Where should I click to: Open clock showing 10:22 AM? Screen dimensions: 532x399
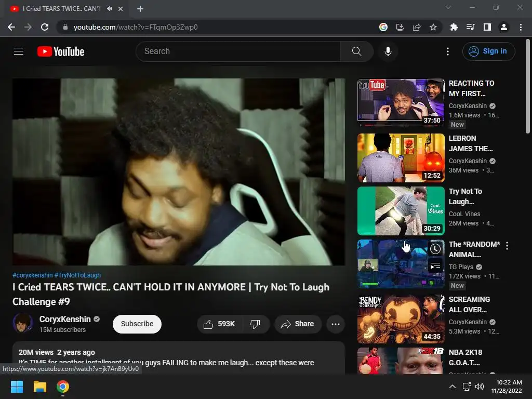tap(507, 387)
